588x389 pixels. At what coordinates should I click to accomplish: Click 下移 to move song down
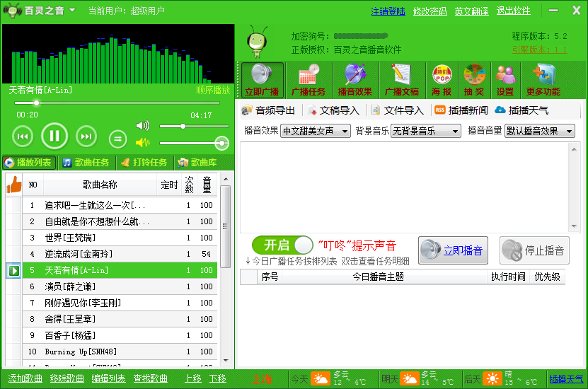218,378
